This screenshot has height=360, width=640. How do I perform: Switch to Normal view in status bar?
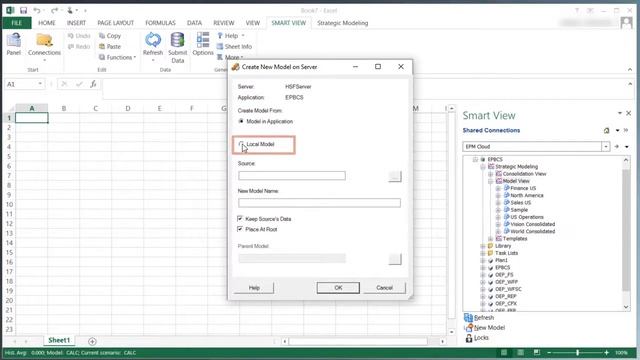click(x=504, y=353)
